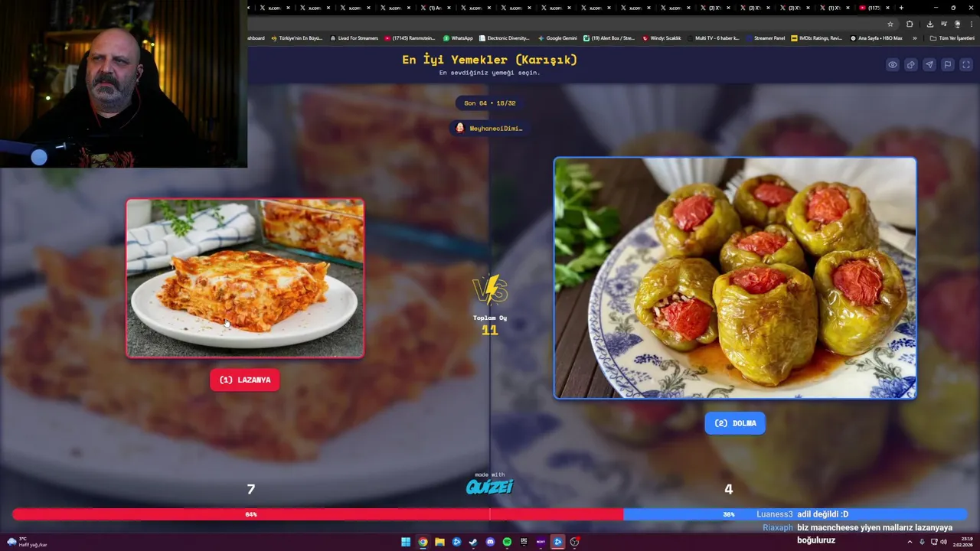Click the blue 36% vote bar
980x551 pixels.
tap(795, 514)
